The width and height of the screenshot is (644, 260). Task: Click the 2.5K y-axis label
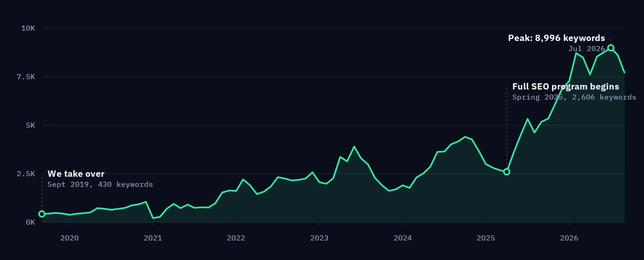tap(26, 174)
